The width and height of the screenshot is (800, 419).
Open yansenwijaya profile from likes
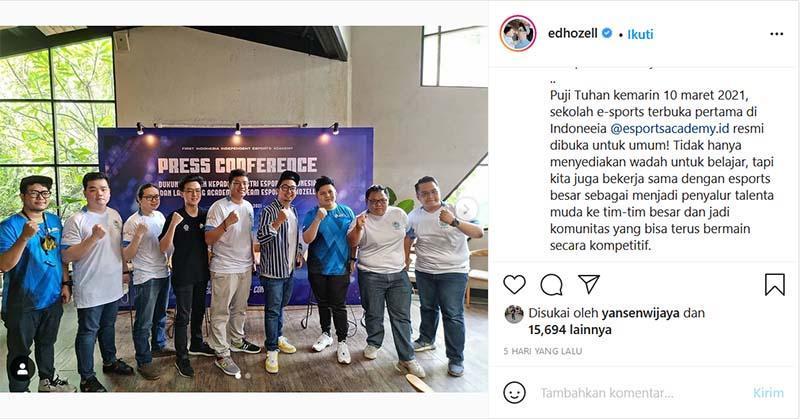click(640, 313)
